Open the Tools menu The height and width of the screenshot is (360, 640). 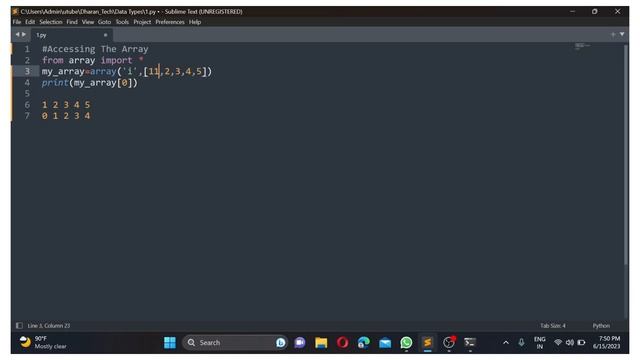(122, 22)
